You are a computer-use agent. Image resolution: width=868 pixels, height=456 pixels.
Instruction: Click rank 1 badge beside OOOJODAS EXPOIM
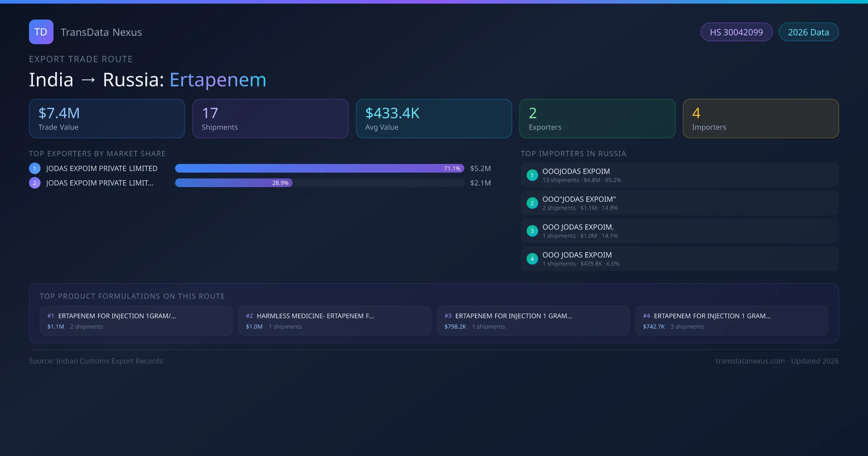532,175
